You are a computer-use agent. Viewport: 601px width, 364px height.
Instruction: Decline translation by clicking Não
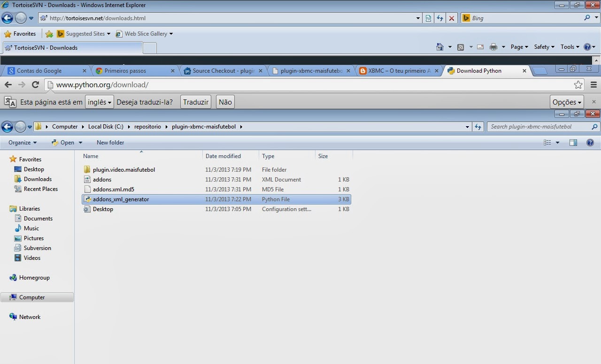[x=224, y=101]
